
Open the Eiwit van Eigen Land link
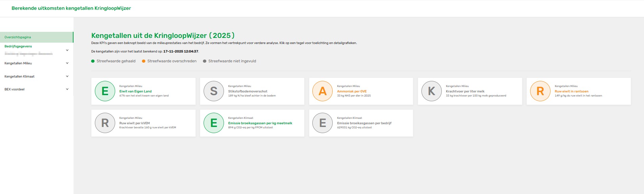[x=136, y=91]
